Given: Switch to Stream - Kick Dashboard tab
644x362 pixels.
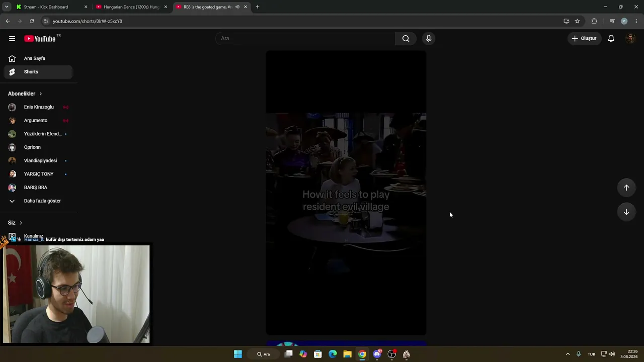Looking at the screenshot, I should pos(50,7).
